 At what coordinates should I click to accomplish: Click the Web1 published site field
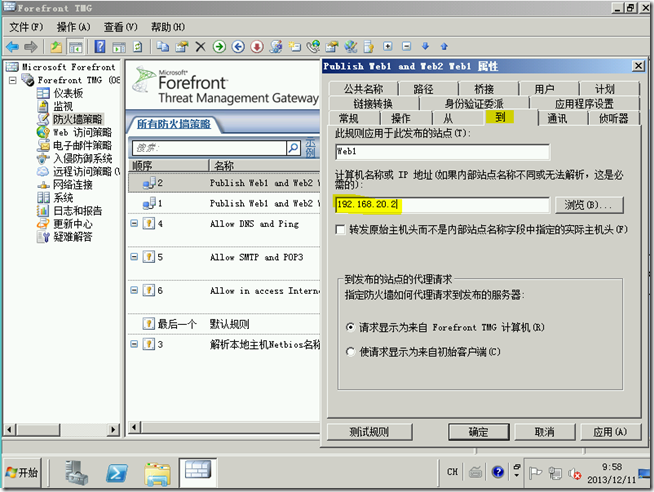[x=442, y=152]
